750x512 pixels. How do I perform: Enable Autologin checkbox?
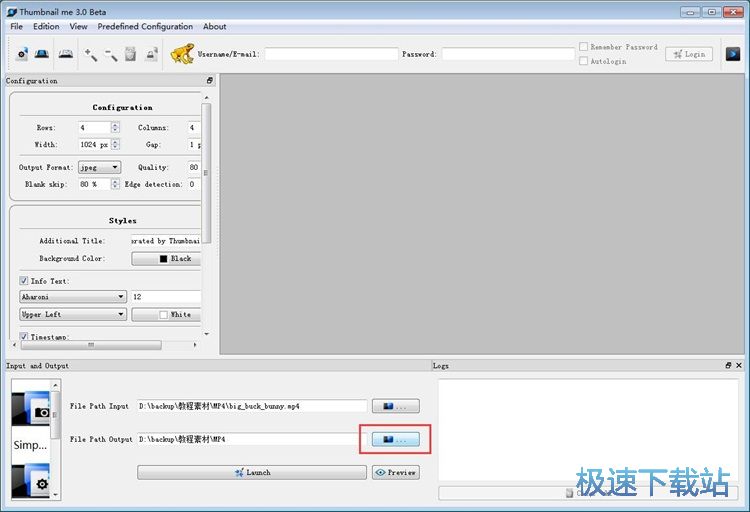click(x=584, y=61)
